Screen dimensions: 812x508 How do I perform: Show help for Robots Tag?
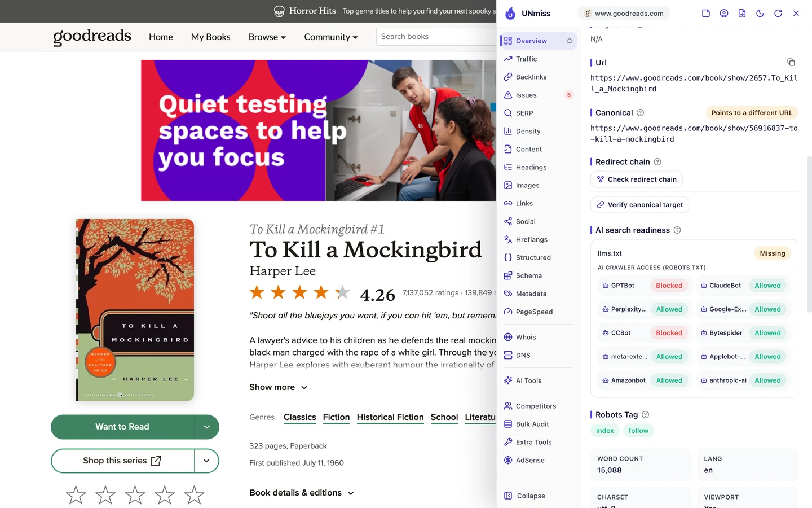(x=646, y=415)
